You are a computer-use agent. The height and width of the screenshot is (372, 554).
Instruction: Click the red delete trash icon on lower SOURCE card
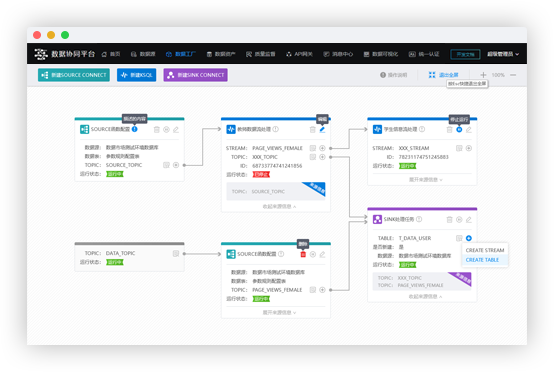303,254
